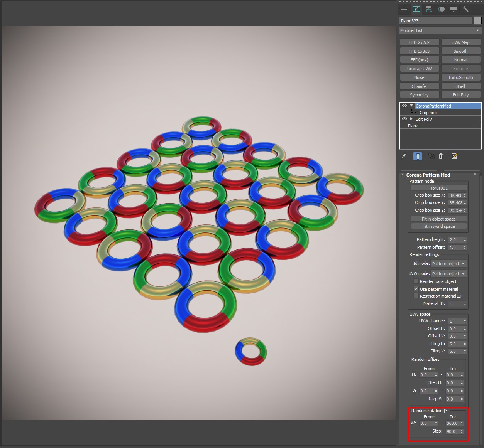
Task: Uncheck Use pattern material
Action: coord(416,289)
